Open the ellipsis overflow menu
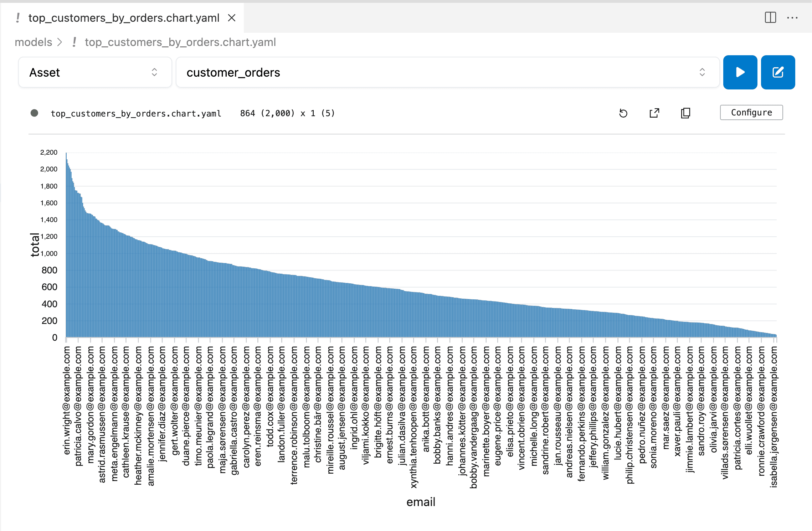Image resolution: width=812 pixels, height=531 pixels. coord(792,17)
